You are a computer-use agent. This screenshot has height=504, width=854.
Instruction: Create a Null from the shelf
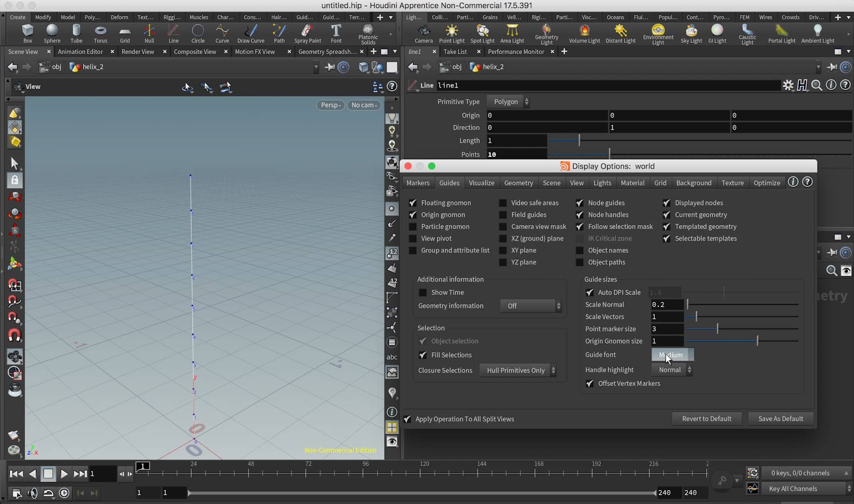point(149,34)
